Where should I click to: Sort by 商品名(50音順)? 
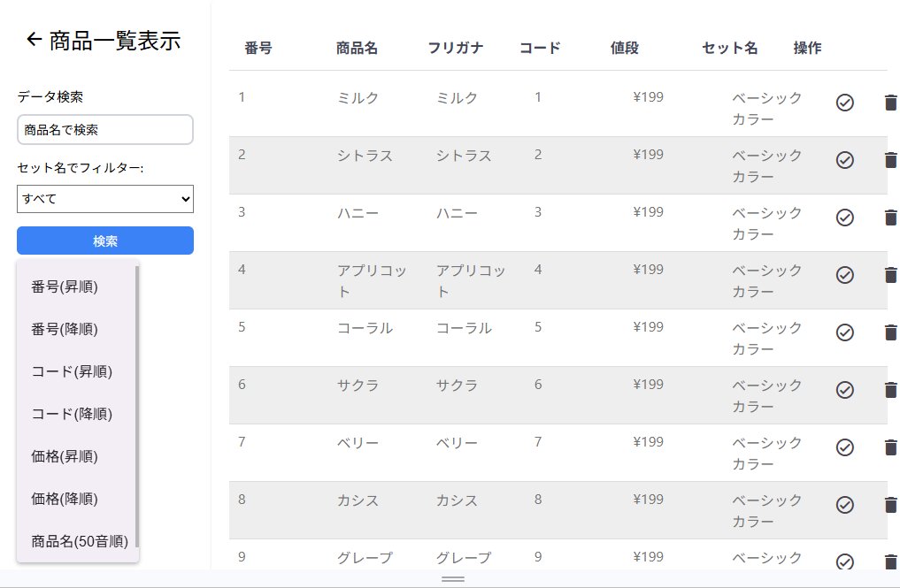tap(78, 541)
